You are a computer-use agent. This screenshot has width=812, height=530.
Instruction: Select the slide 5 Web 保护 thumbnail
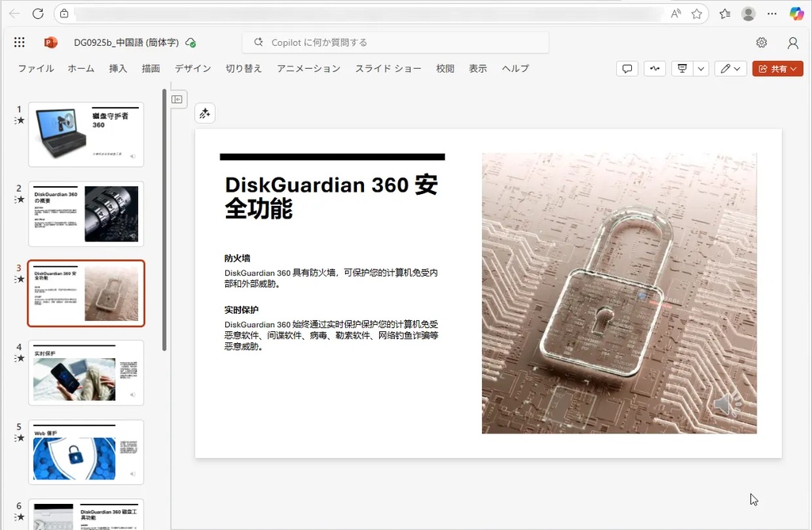click(x=86, y=452)
